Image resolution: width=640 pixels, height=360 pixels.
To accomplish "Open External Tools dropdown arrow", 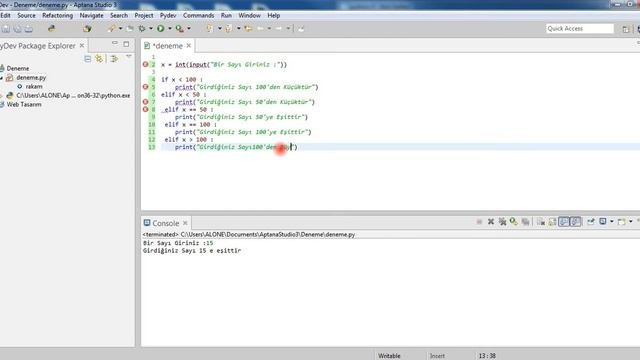I will coord(189,29).
